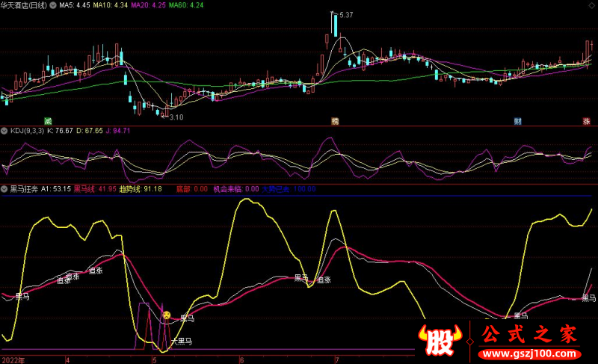598x364 pixels.
Task: Click the 5.37 high price marker
Action: tap(346, 15)
